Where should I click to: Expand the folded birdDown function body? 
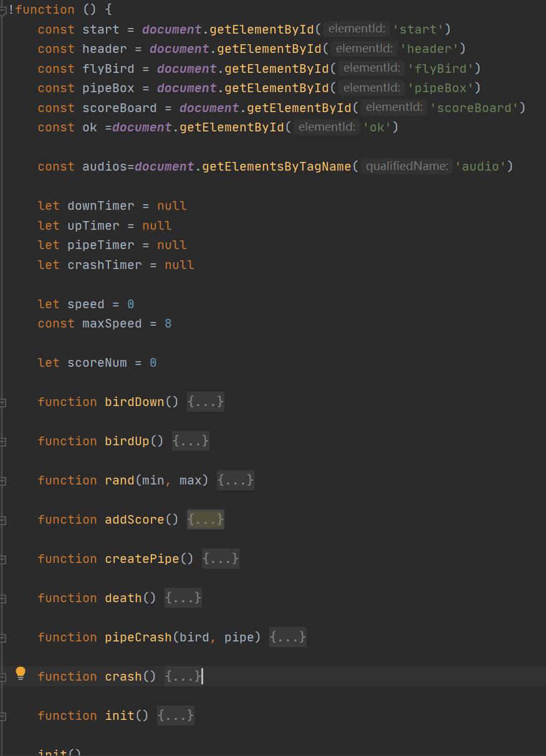(206, 402)
